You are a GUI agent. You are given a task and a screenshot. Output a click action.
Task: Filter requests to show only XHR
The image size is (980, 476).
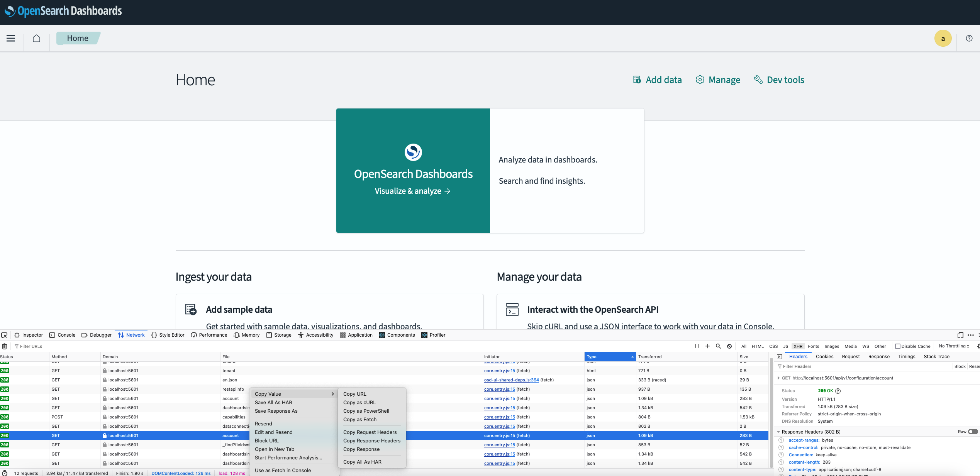click(x=798, y=346)
